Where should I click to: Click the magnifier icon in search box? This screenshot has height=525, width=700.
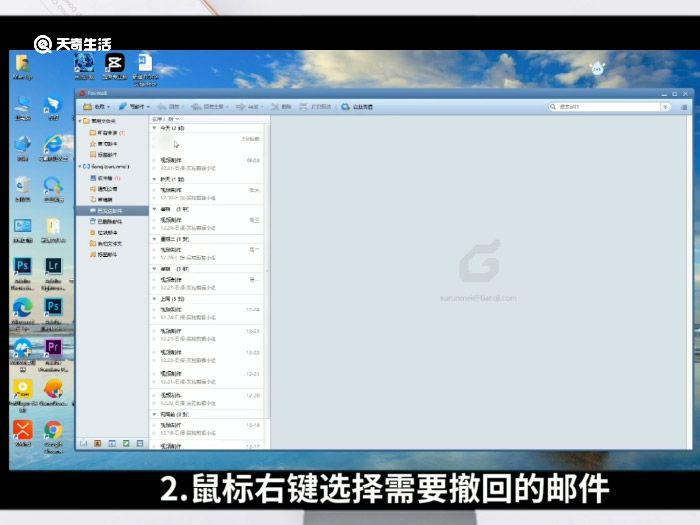[553, 107]
